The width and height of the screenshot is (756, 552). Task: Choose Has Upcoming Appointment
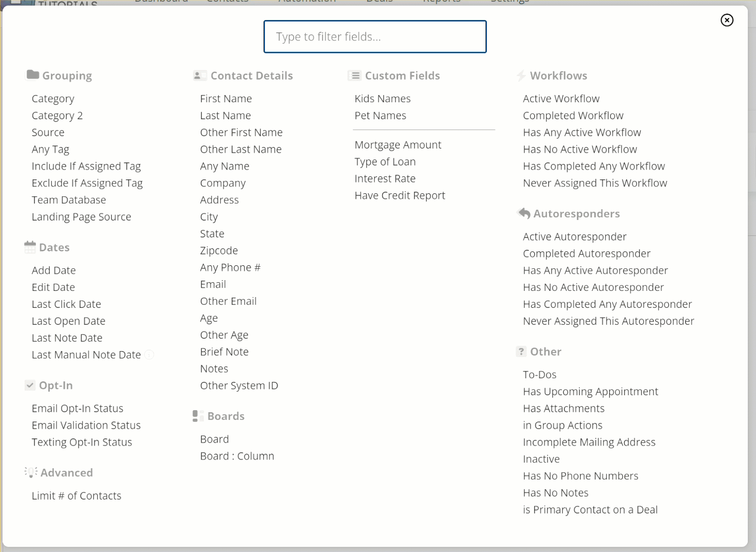coord(591,392)
